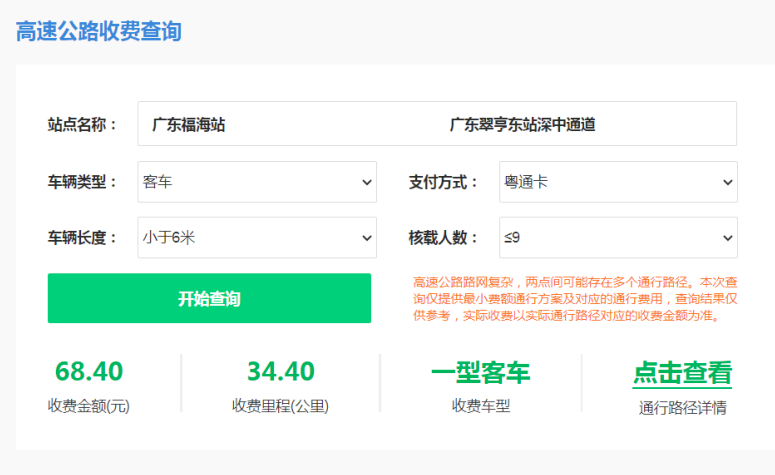Expand the 核载人数 dropdown showing ≤9

[x=618, y=238]
